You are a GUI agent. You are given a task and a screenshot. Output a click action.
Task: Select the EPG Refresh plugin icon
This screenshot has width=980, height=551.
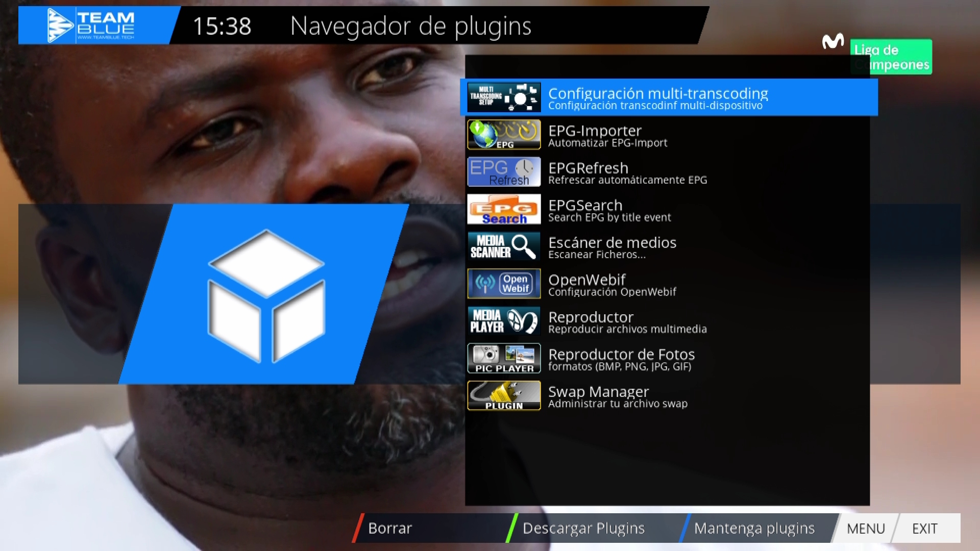tap(503, 172)
